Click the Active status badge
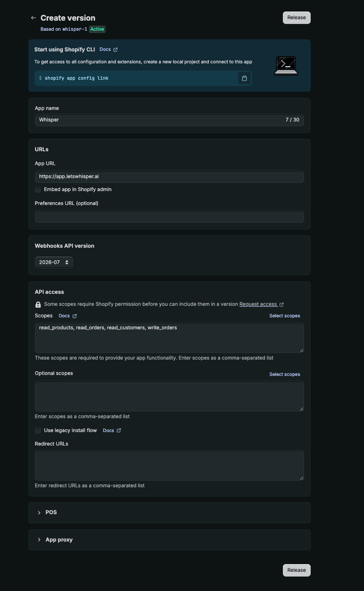This screenshot has width=364, height=591. (97, 29)
